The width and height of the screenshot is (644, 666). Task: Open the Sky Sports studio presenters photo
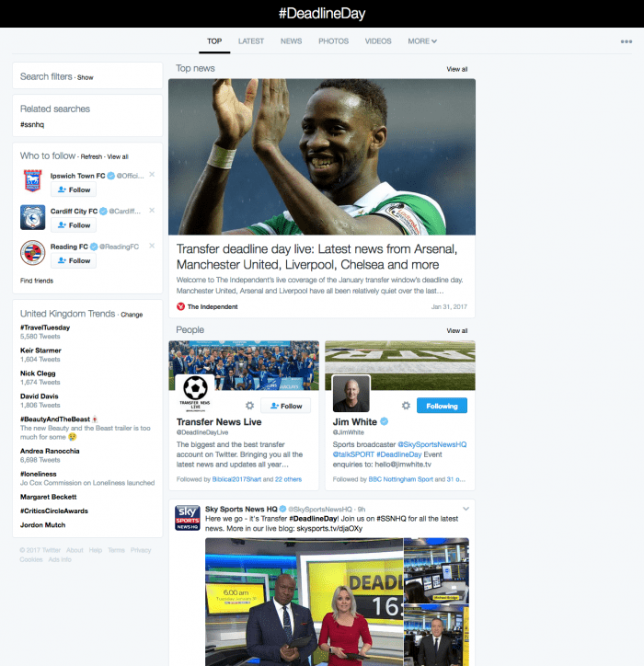(305, 602)
